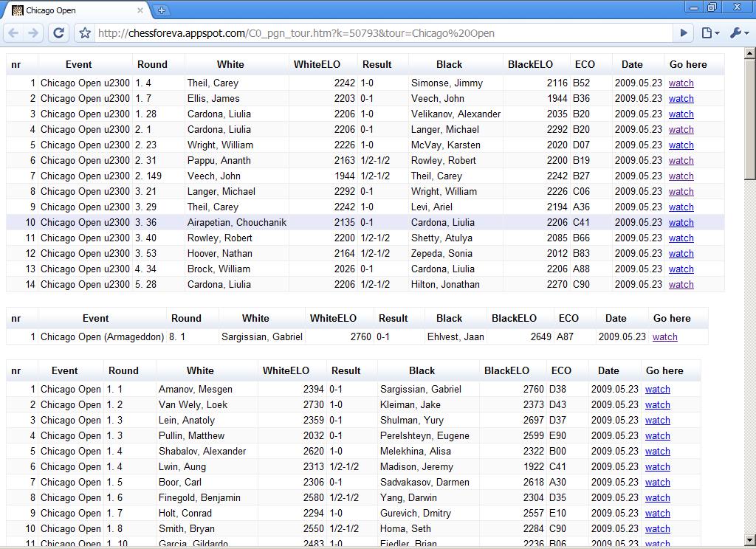Reload the page with the refresh icon
This screenshot has height=549, width=756.
[59, 33]
